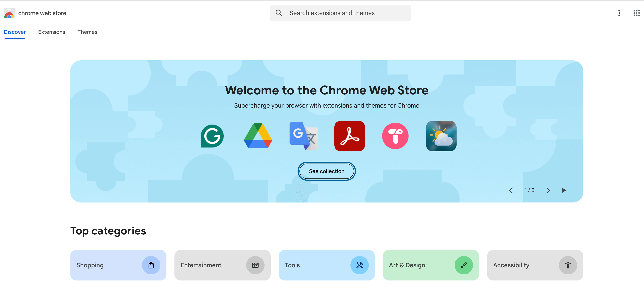Open the pink T extension icon
The width and height of the screenshot is (644, 295).
[395, 136]
